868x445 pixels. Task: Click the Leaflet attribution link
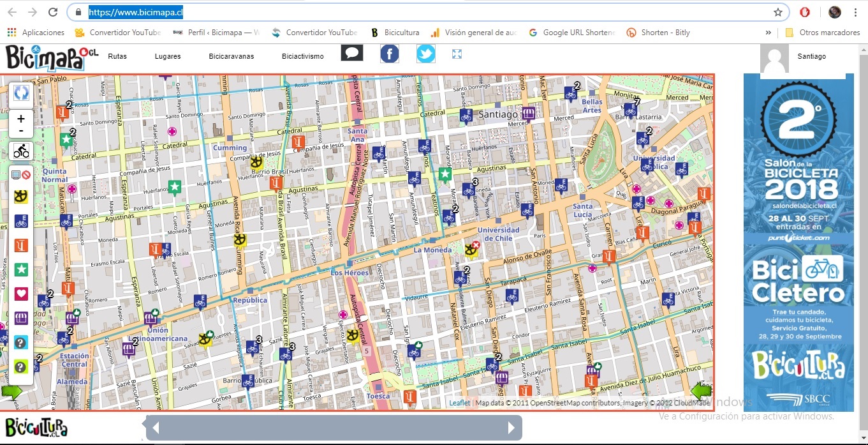coord(459,403)
